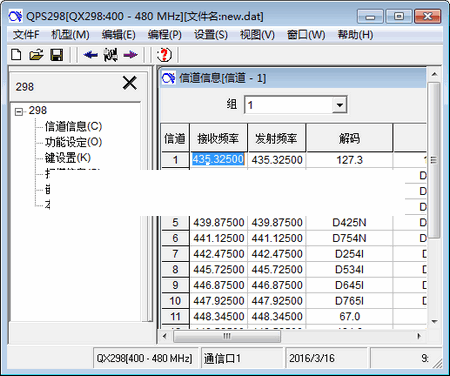This screenshot has height=376, width=450.
Task: Click receive frequency 439.87500
Action: click(x=219, y=222)
